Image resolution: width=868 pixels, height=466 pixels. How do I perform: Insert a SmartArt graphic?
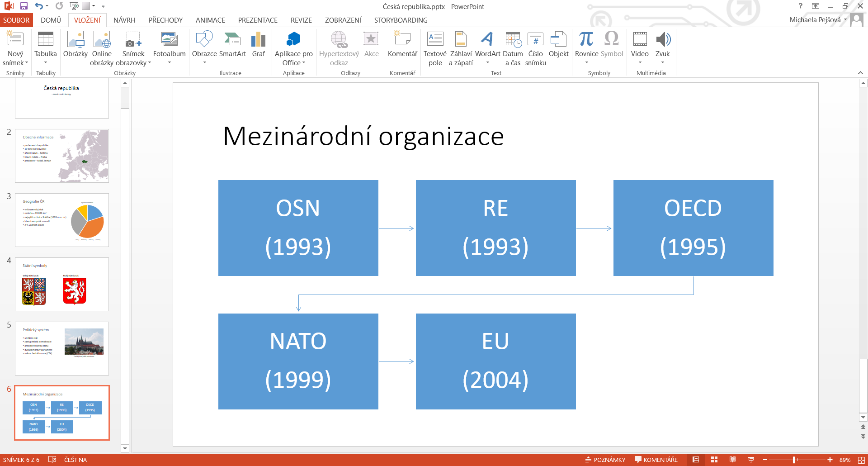[x=232, y=45]
